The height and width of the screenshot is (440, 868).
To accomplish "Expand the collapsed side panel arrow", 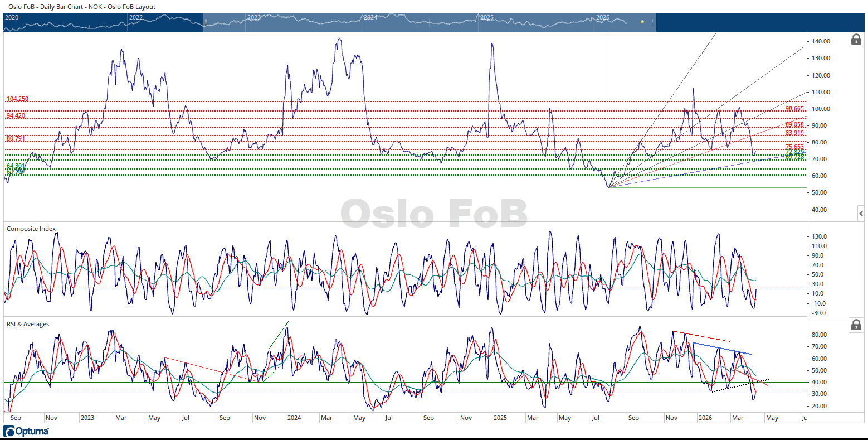I will [x=861, y=213].
